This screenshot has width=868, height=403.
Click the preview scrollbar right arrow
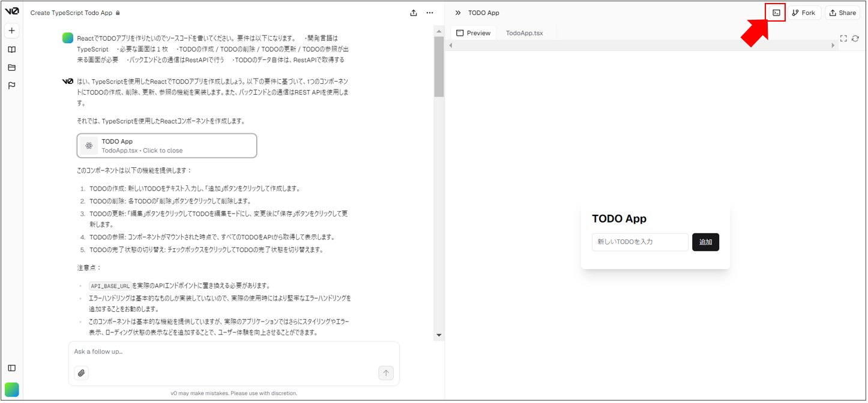pos(833,46)
